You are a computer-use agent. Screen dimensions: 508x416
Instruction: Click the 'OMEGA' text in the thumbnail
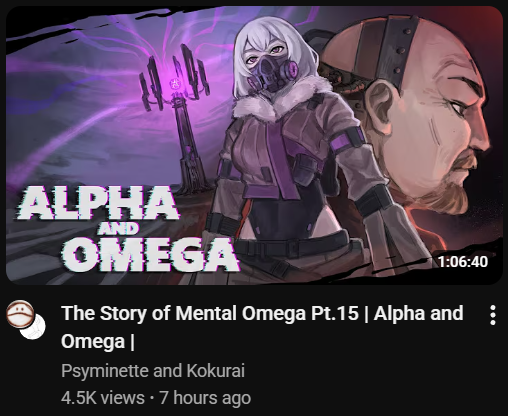tap(151, 254)
